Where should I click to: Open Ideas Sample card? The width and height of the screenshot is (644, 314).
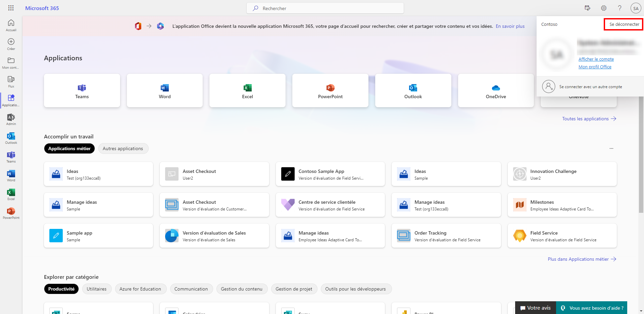(x=446, y=174)
